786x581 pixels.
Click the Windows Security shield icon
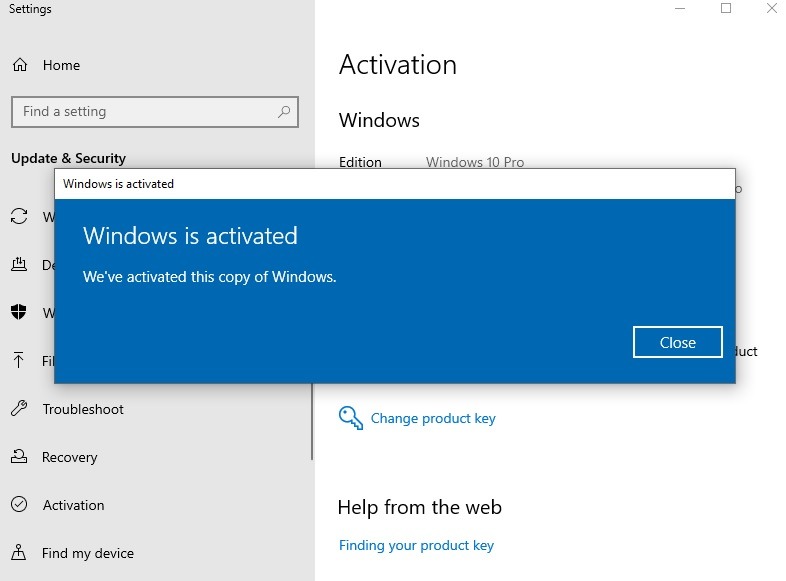(x=19, y=312)
